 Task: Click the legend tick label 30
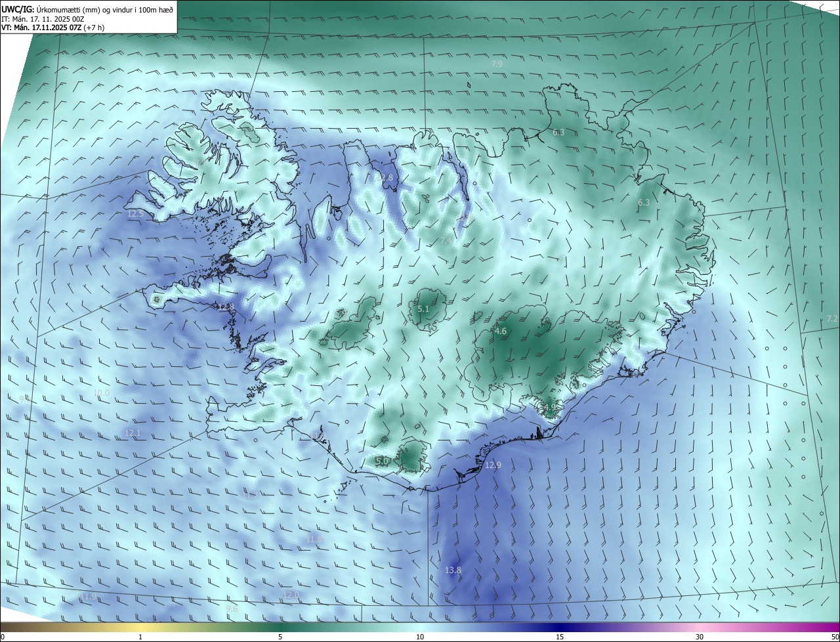pyautogui.click(x=700, y=637)
